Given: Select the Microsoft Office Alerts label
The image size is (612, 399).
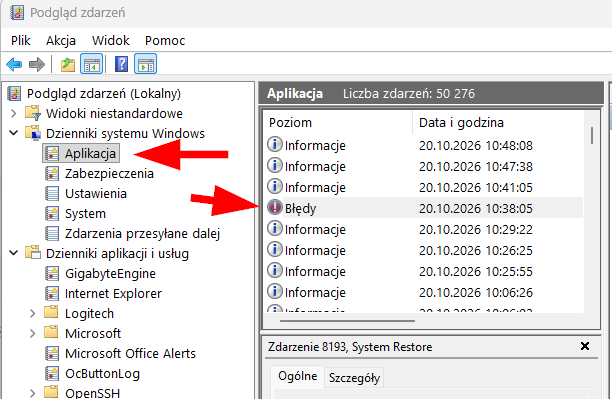Looking at the screenshot, I should click(130, 353).
